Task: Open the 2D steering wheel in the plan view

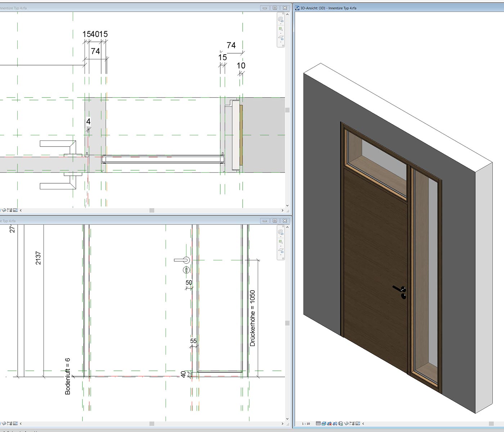Action: click(x=281, y=19)
